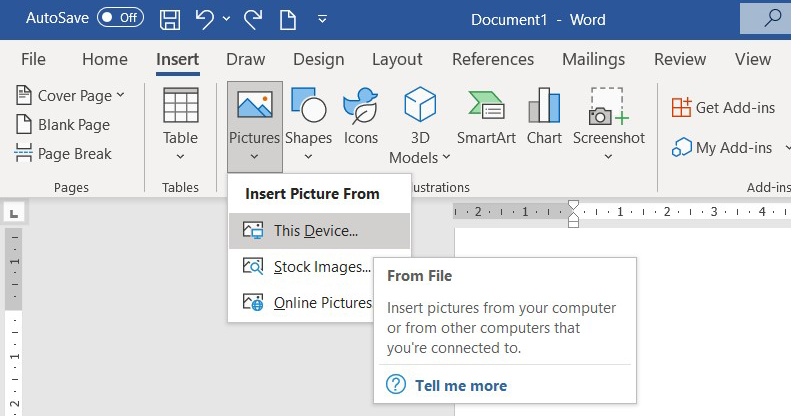Open Customize Quick Access Toolbar dropdown
Viewport: 791px width, 416px height.
pos(322,20)
